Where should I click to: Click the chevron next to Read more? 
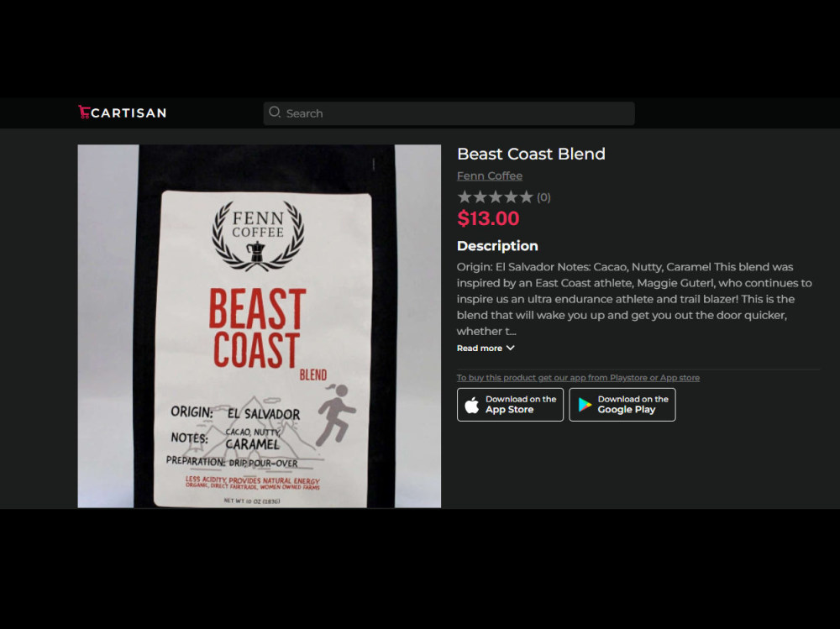511,349
